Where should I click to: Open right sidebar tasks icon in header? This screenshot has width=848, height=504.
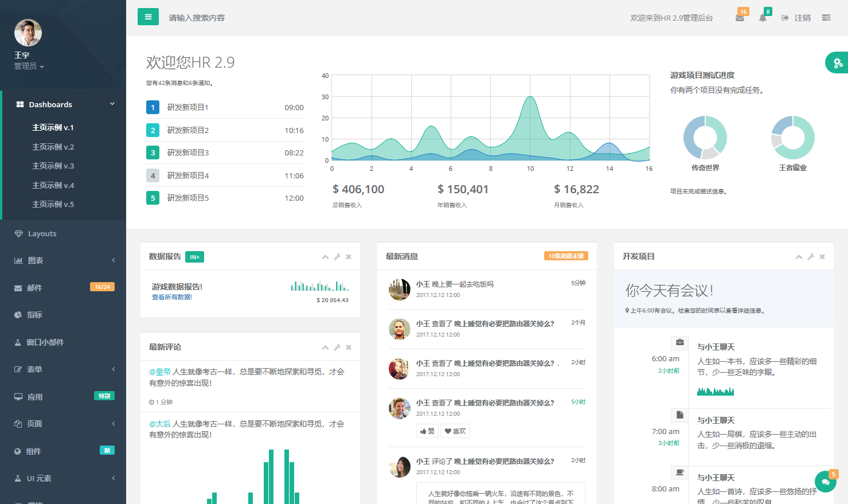click(x=826, y=18)
